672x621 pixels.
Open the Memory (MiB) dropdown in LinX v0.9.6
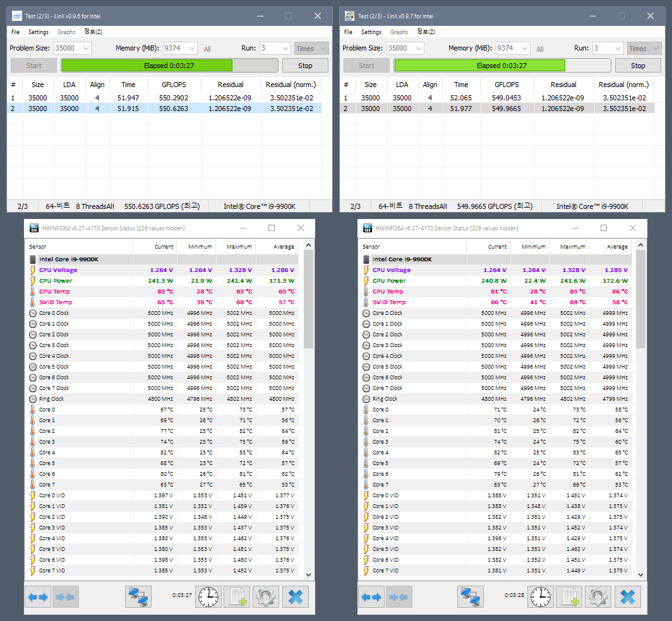pyautogui.click(x=192, y=49)
